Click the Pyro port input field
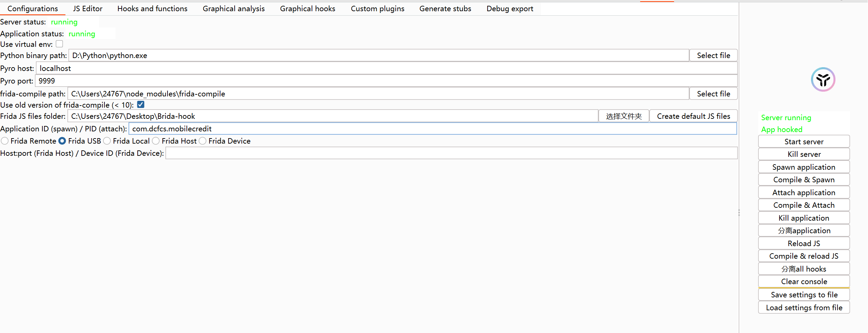Screen dimensions: 868x333 pyautogui.click(x=386, y=81)
